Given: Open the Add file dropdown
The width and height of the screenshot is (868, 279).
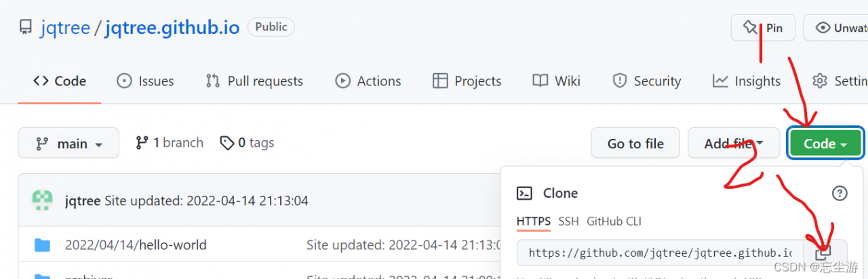Looking at the screenshot, I should pyautogui.click(x=734, y=144).
